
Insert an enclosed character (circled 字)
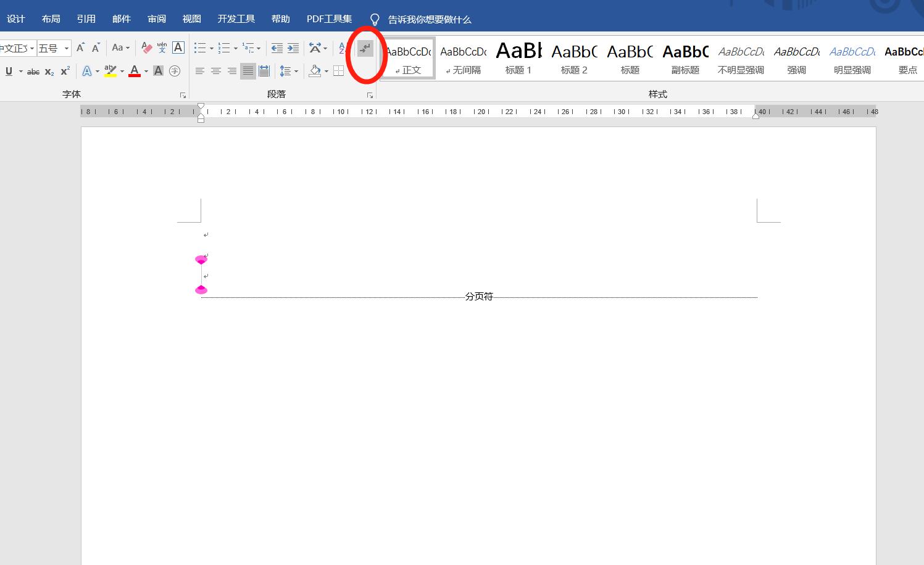click(175, 72)
